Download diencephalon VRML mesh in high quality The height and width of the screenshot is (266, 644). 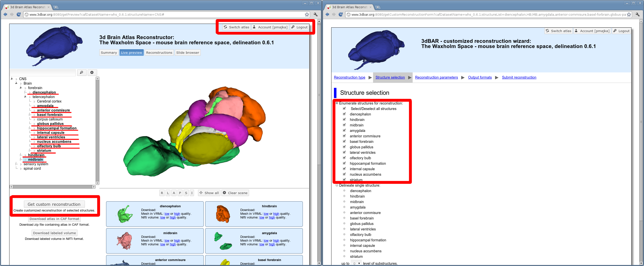pos(177,213)
